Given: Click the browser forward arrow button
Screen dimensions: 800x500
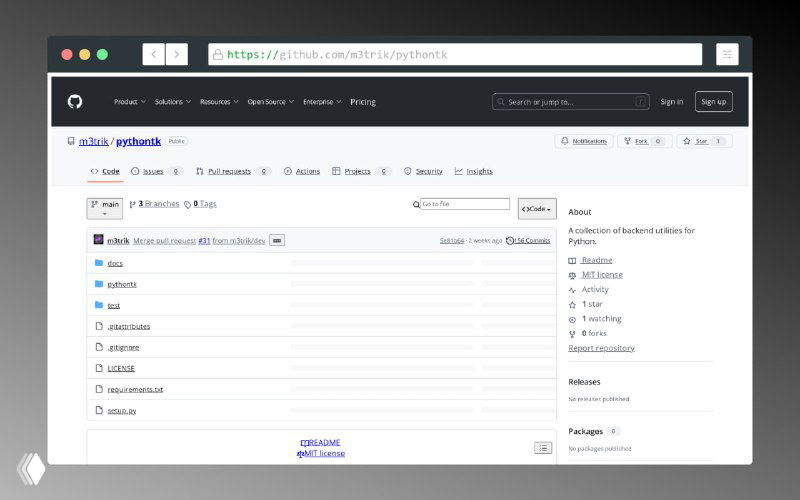Looking at the screenshot, I should coord(177,54).
